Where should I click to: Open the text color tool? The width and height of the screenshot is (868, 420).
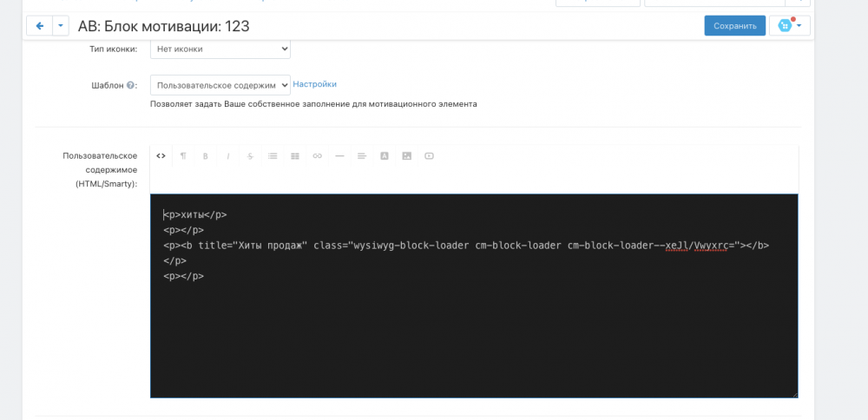pyautogui.click(x=385, y=156)
